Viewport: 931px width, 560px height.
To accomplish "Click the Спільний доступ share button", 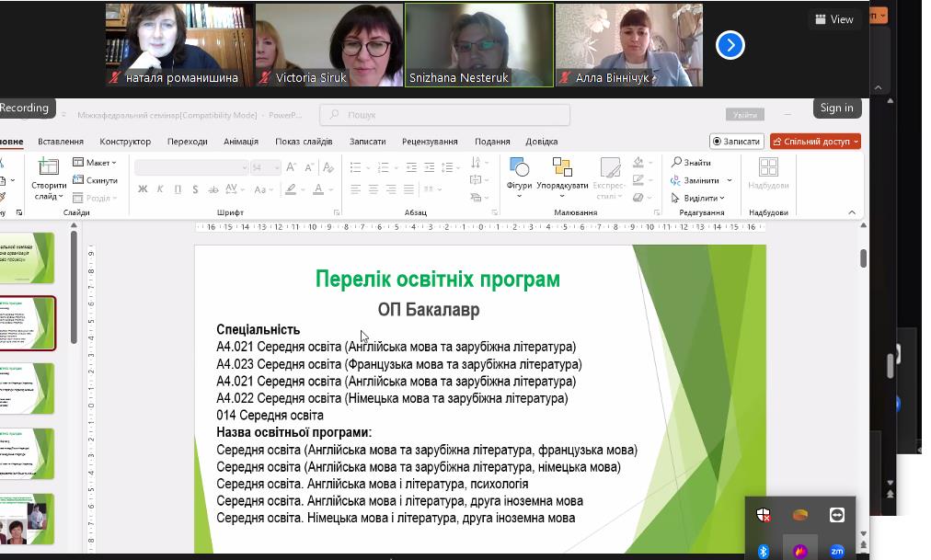I will [815, 142].
